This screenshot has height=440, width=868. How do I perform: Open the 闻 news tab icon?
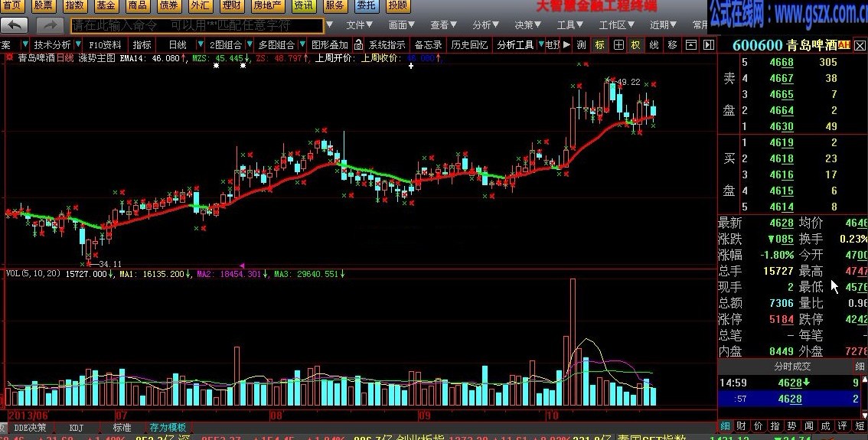(809, 425)
